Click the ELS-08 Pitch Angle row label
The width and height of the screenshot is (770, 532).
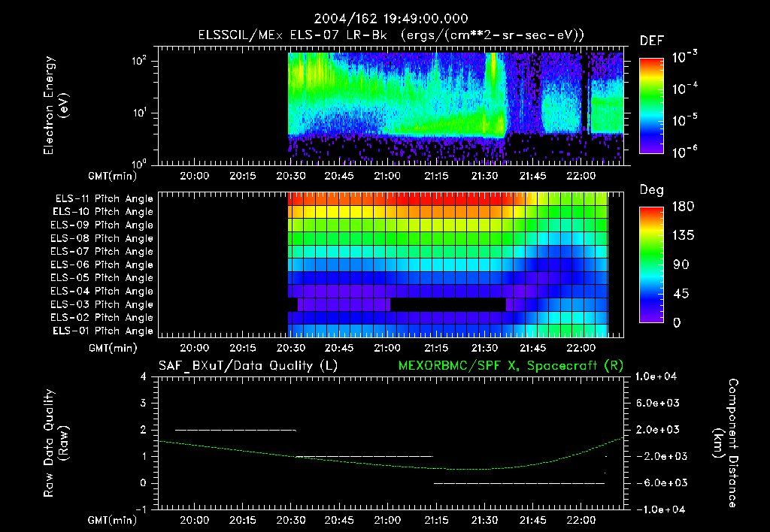pos(102,238)
